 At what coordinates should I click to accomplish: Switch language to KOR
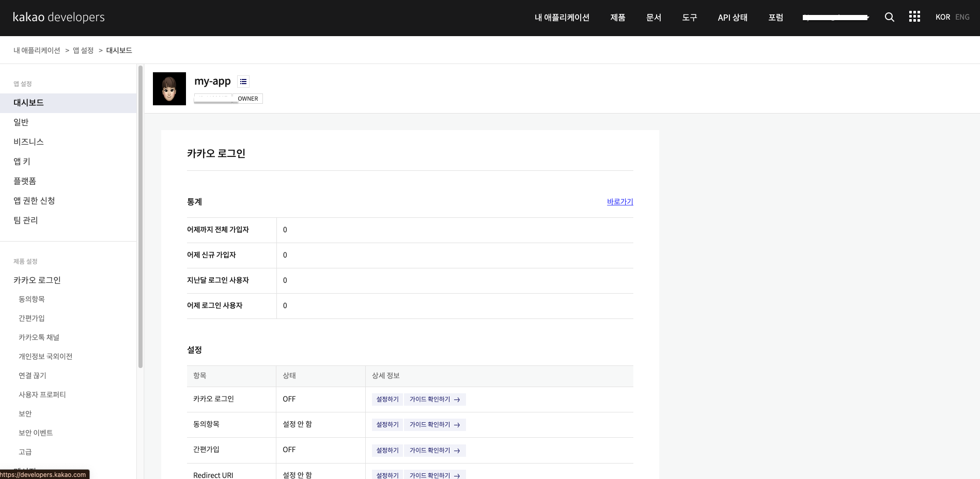[943, 17]
